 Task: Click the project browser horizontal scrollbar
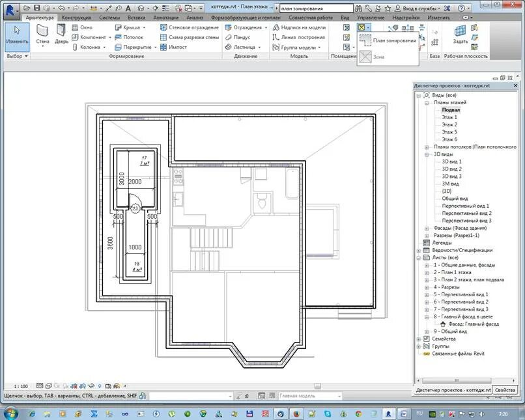point(457,381)
